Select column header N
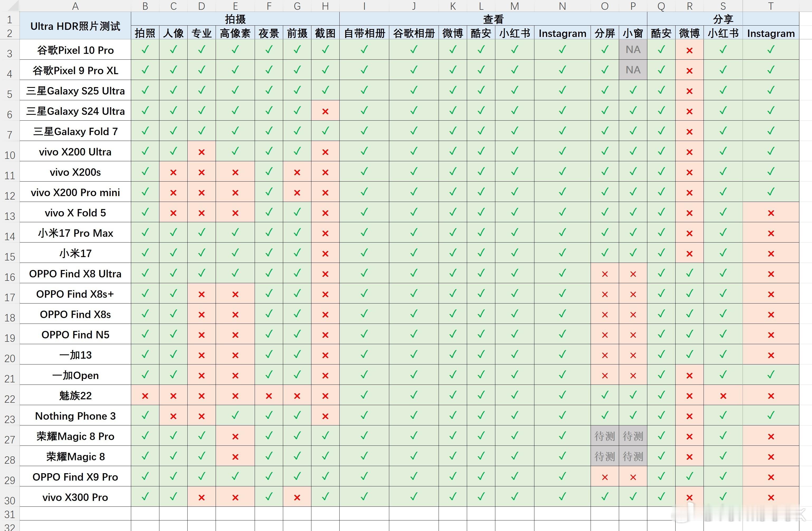This screenshot has height=531, width=812. (x=562, y=6)
